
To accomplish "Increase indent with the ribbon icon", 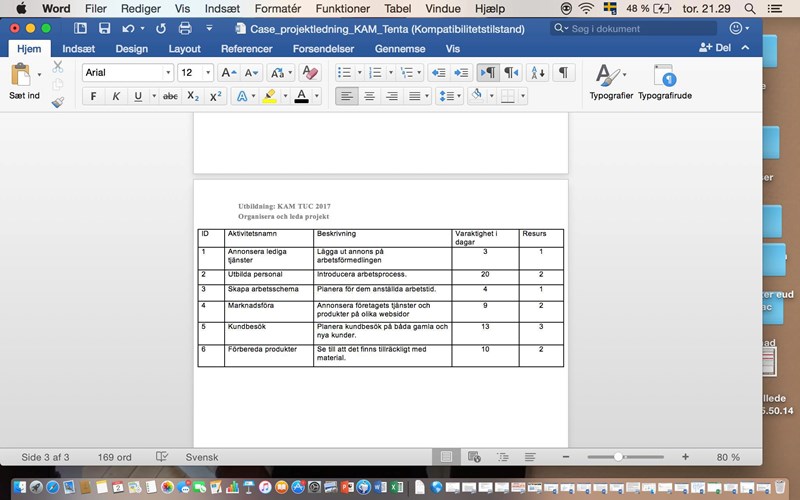I will click(x=461, y=73).
